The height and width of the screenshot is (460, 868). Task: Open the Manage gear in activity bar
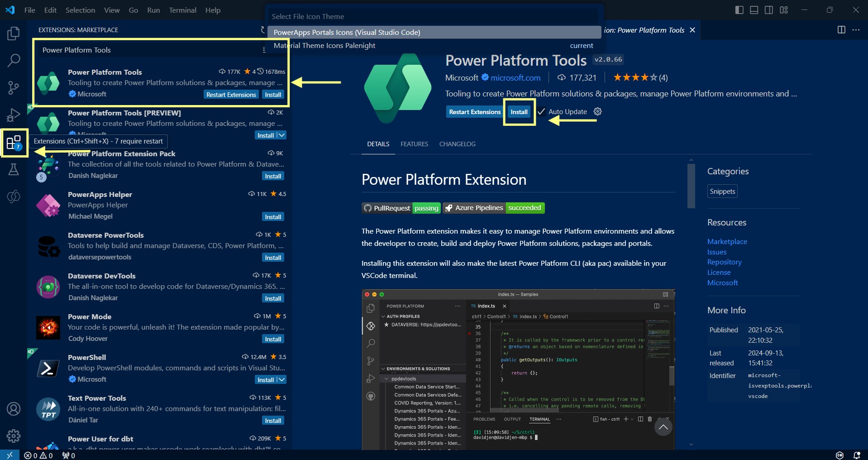coord(14,436)
